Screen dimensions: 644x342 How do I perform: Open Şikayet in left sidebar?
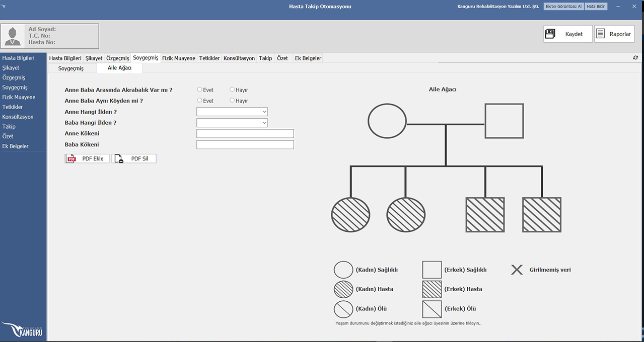(11, 68)
